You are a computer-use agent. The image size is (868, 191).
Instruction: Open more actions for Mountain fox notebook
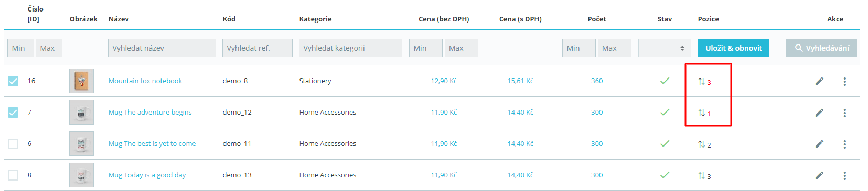844,81
